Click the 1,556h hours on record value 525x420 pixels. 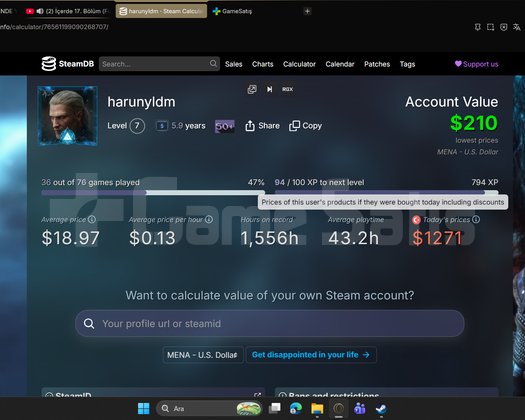coord(270,238)
